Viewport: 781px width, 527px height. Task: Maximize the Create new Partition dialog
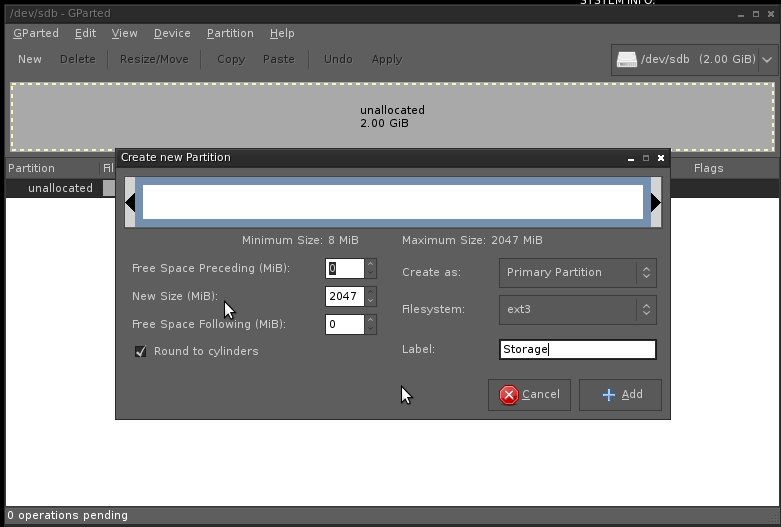[x=646, y=158]
